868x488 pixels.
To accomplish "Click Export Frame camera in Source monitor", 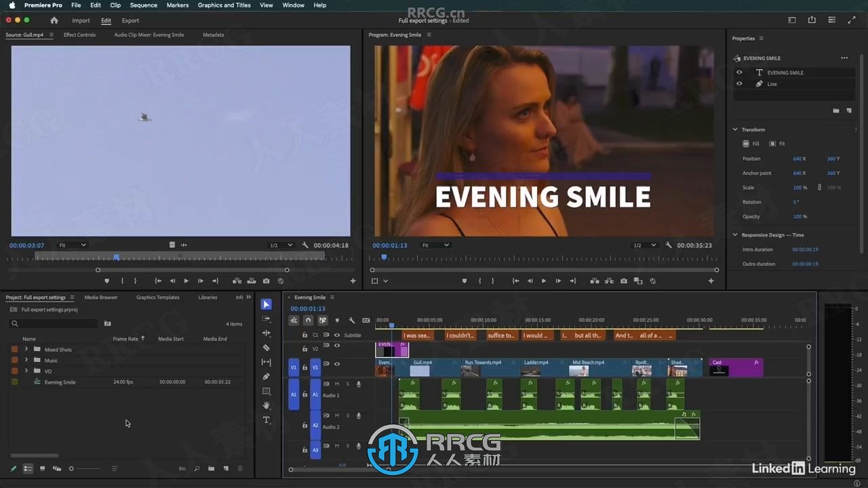I will [x=266, y=281].
